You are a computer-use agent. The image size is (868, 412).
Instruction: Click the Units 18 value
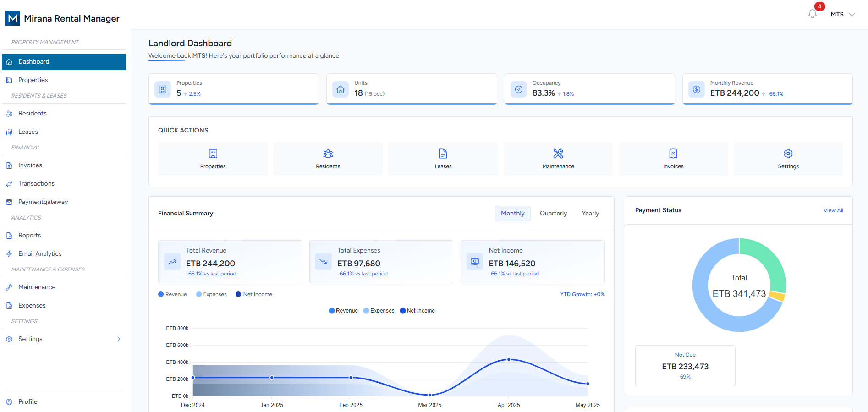tap(358, 93)
